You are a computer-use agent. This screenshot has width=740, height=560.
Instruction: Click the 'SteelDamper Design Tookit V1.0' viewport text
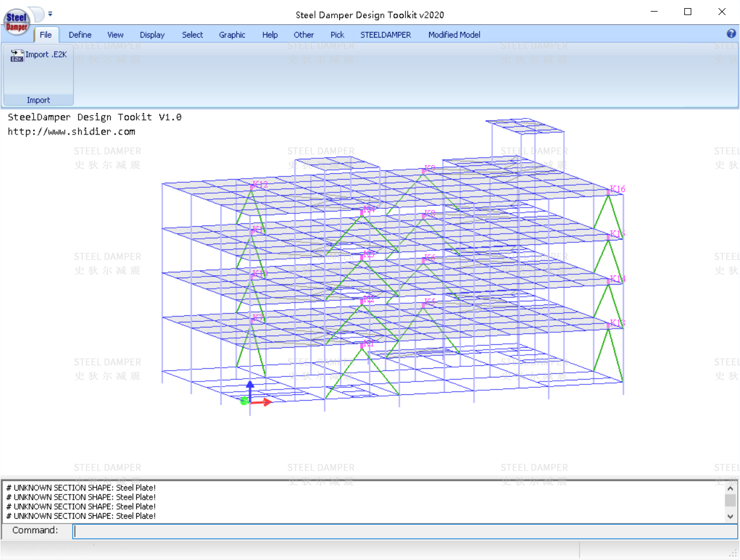(x=95, y=117)
